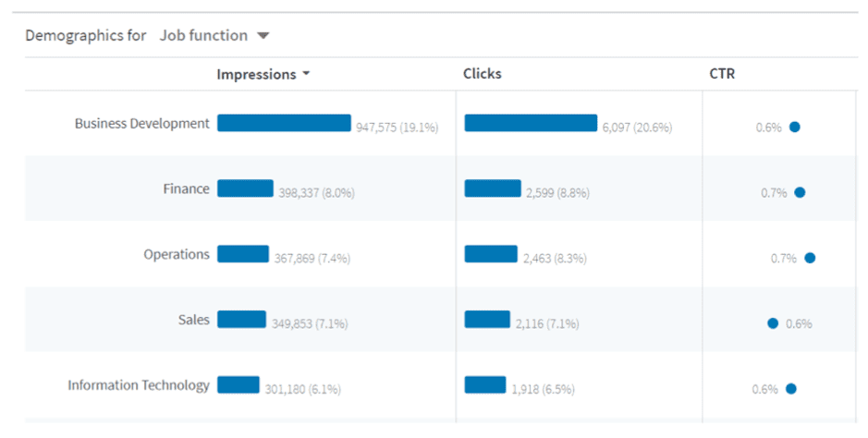
Task: Click the Operations clicks bar
Action: click(x=491, y=254)
